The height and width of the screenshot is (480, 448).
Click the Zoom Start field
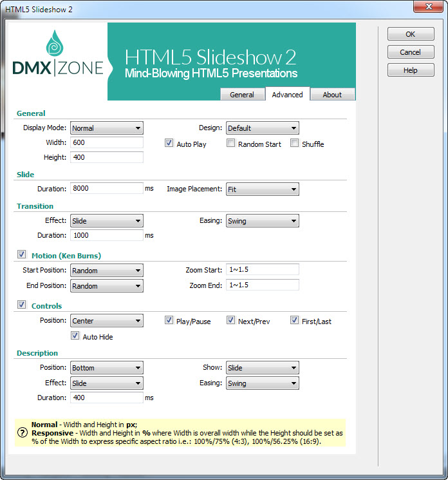(263, 269)
